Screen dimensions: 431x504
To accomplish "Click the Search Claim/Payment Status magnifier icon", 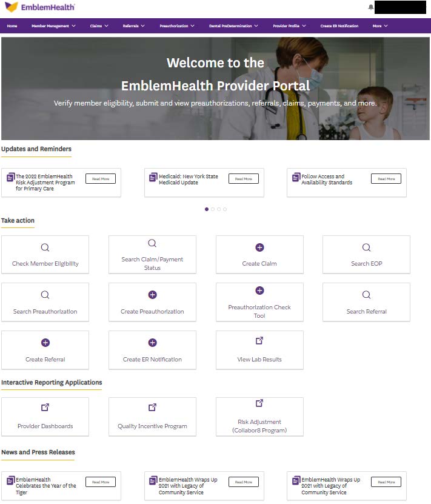I will tap(152, 243).
